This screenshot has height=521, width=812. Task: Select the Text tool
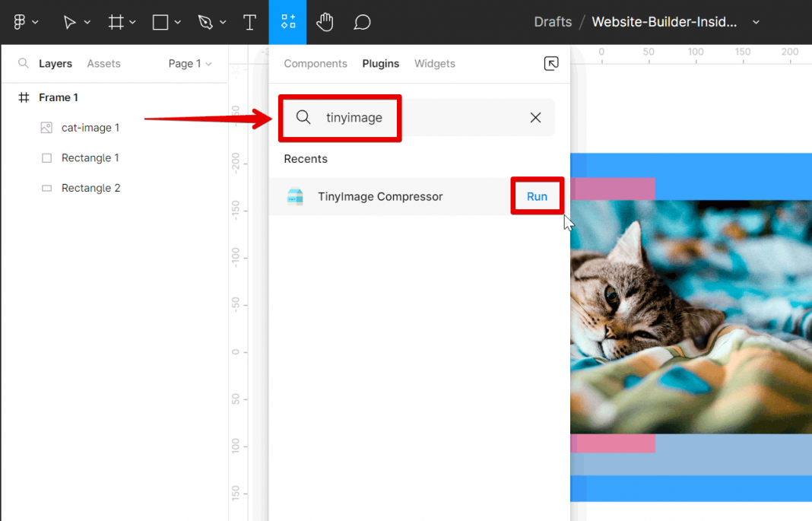(x=249, y=22)
